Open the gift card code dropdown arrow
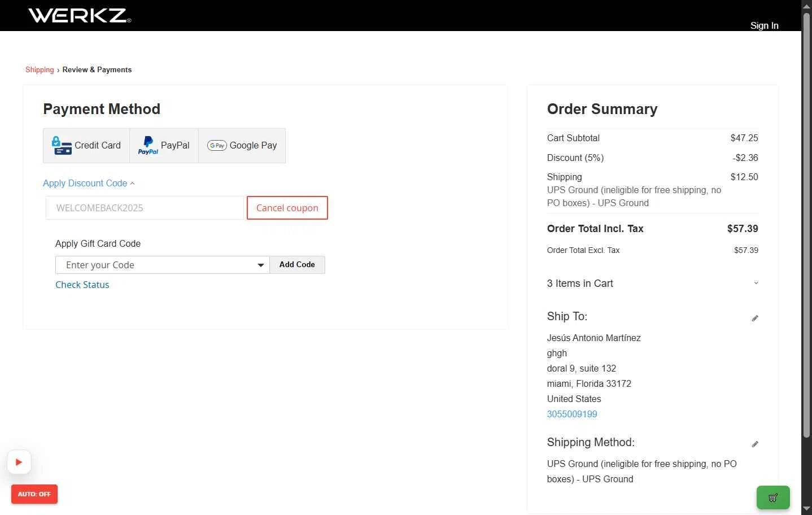The height and width of the screenshot is (515, 812). pyautogui.click(x=260, y=265)
